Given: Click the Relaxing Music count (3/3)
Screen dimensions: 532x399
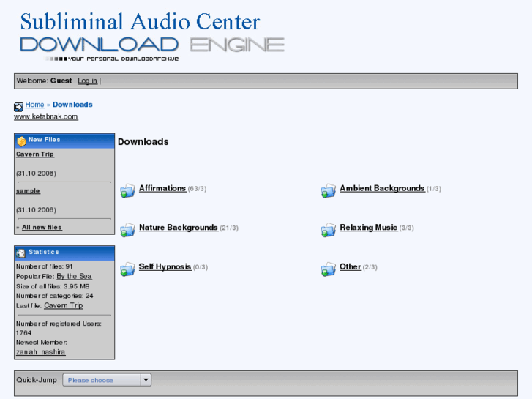Looking at the screenshot, I should point(406,228).
